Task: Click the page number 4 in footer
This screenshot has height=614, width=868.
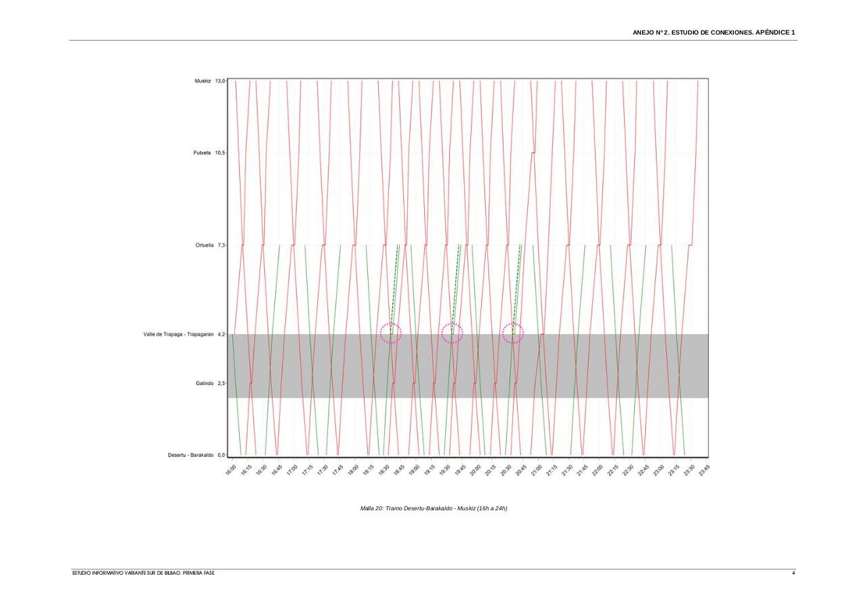Action: pos(793,573)
